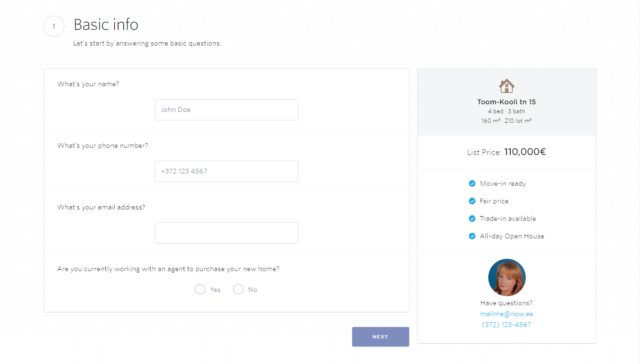Image resolution: width=640 pixels, height=364 pixels.
Task: Click the name input field
Action: coord(227,109)
